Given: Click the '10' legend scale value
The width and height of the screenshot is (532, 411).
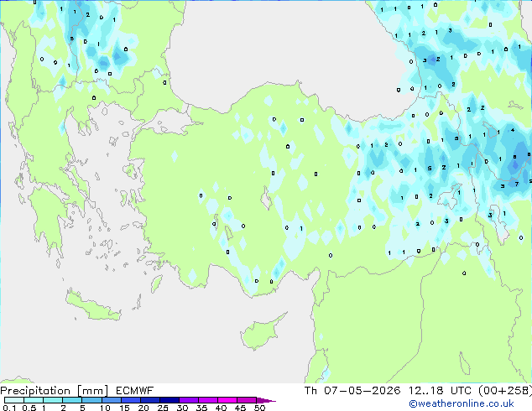Looking at the screenshot, I should pos(105,408).
